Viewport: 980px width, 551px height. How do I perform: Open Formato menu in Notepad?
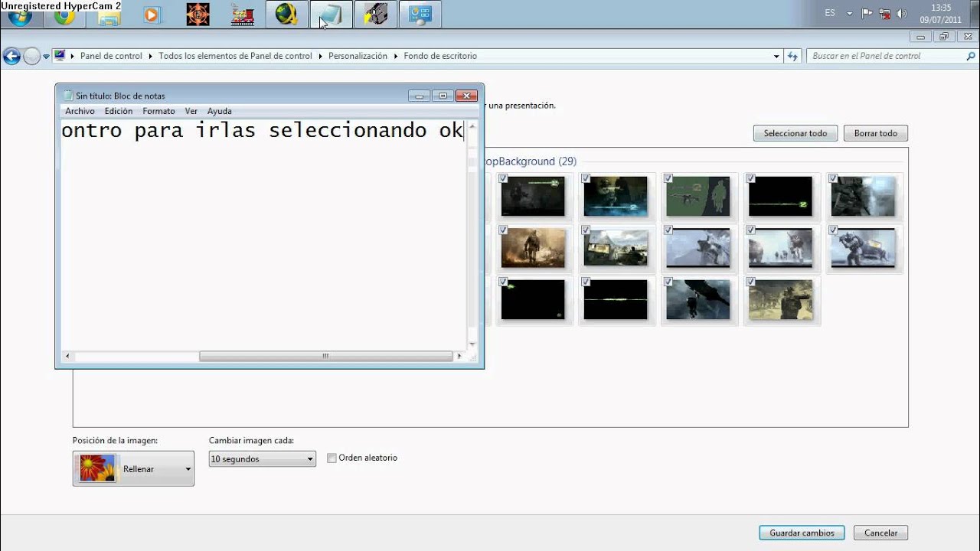tap(158, 111)
